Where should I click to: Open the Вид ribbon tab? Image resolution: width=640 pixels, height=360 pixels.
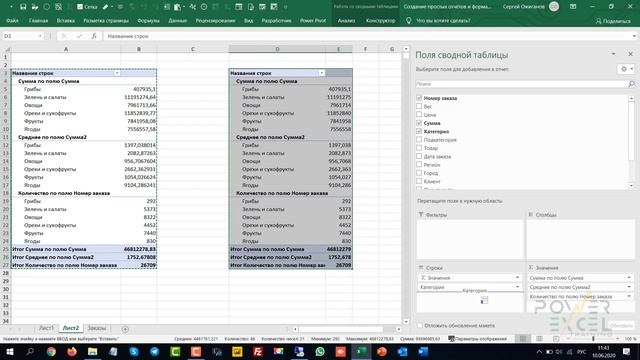[249, 20]
